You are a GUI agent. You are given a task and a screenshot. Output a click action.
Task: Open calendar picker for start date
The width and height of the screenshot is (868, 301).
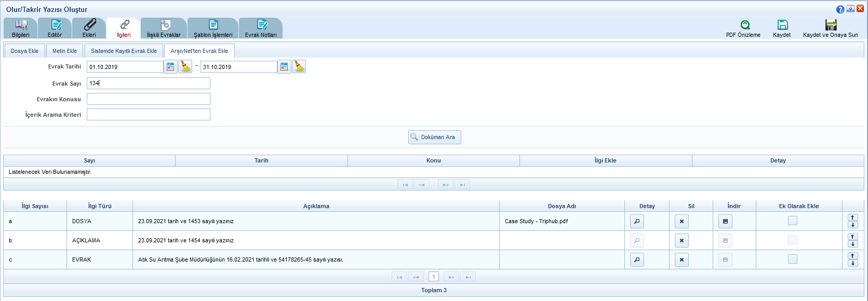pos(170,67)
